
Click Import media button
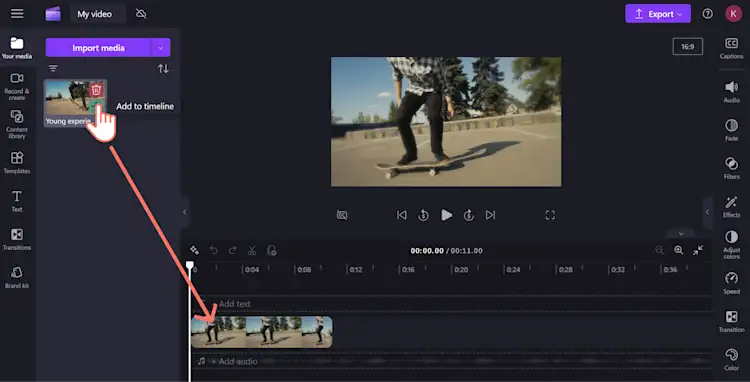(x=99, y=48)
